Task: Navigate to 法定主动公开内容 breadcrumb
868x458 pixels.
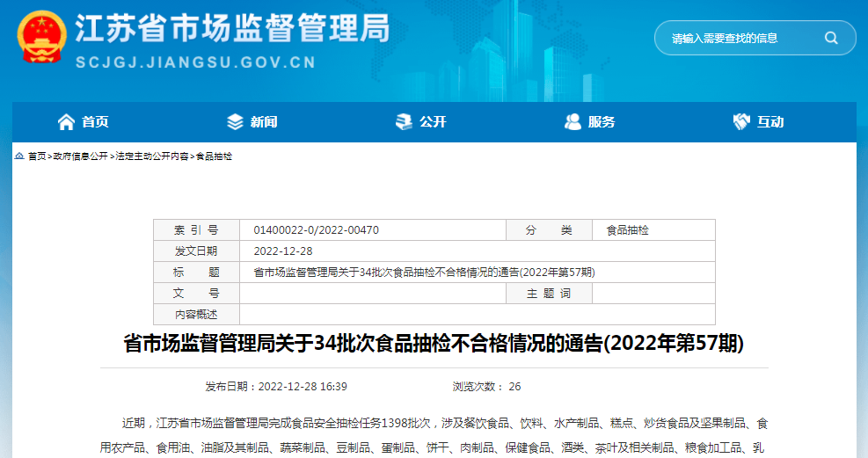Action: tap(152, 156)
